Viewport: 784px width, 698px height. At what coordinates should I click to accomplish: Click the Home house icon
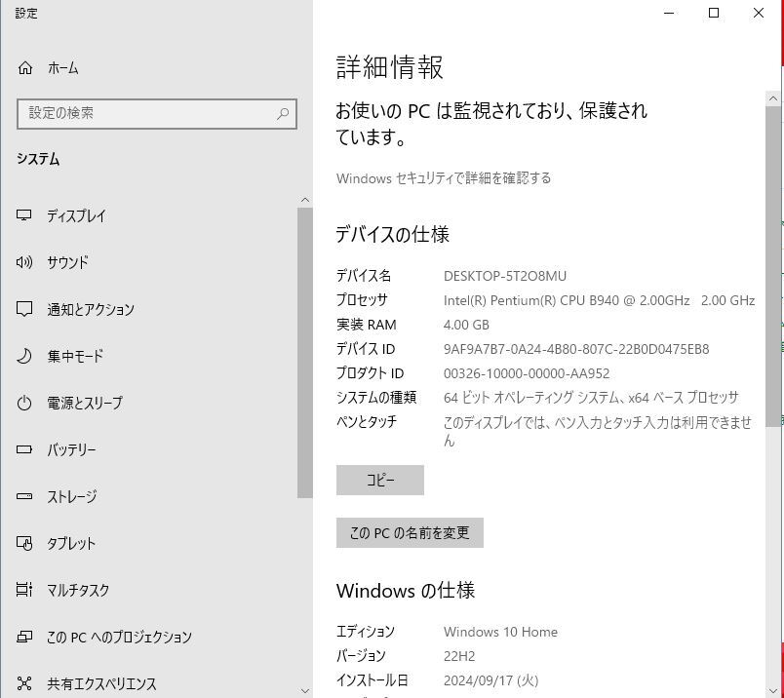pyautogui.click(x=25, y=67)
